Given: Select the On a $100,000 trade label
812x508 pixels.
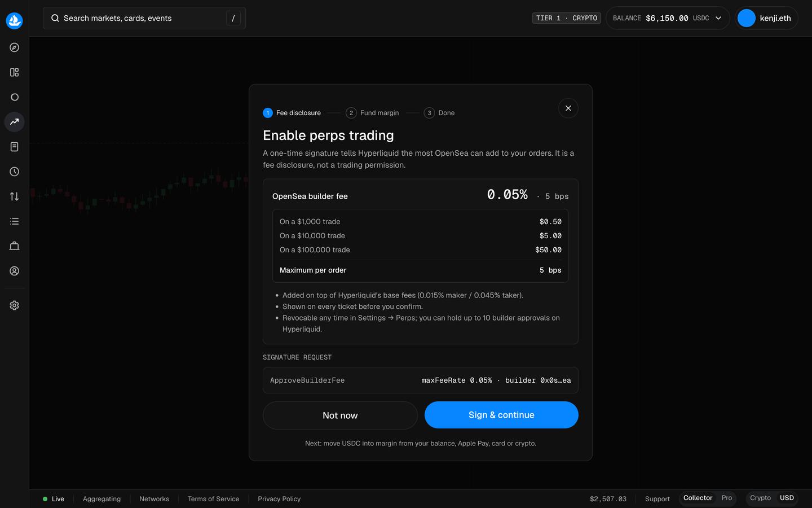Looking at the screenshot, I should [x=315, y=250].
